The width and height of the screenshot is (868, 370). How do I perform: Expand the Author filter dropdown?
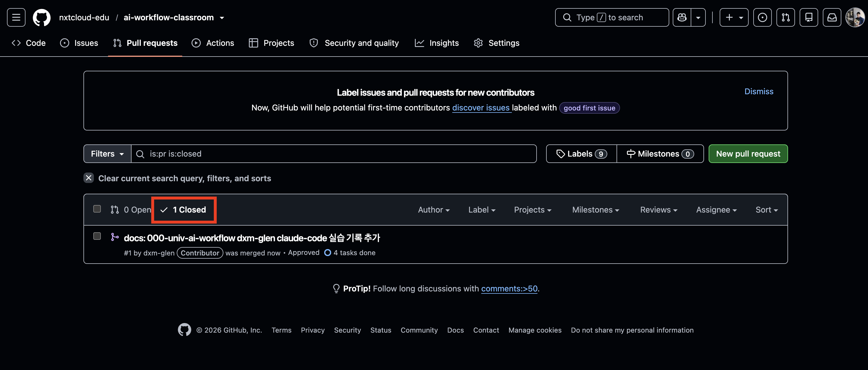(x=434, y=210)
